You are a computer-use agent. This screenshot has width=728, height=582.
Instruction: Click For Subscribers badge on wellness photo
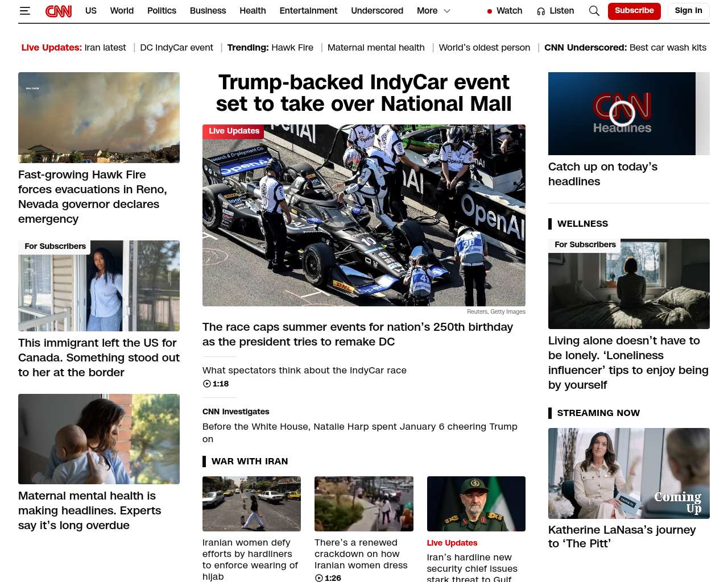point(585,245)
